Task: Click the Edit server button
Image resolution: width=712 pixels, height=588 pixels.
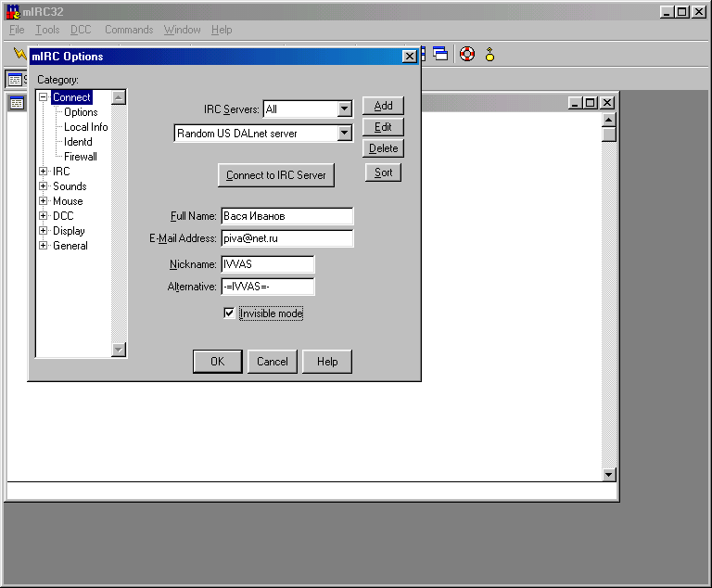Action: coord(383,127)
